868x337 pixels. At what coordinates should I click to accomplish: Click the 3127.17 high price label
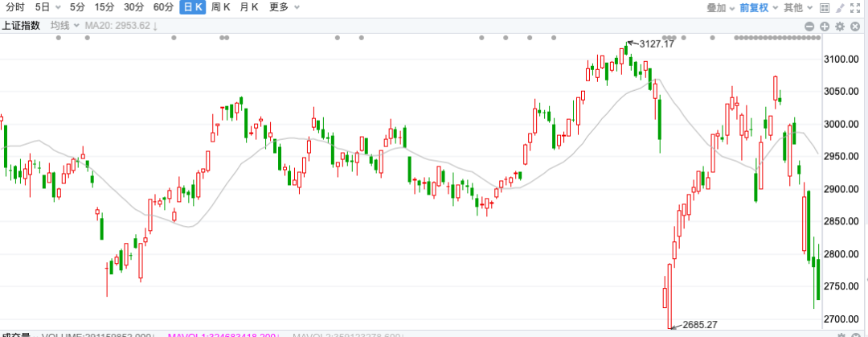coord(657,43)
